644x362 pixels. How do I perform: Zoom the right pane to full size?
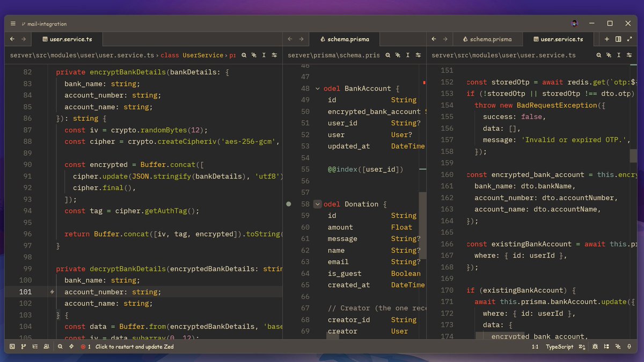click(x=630, y=39)
